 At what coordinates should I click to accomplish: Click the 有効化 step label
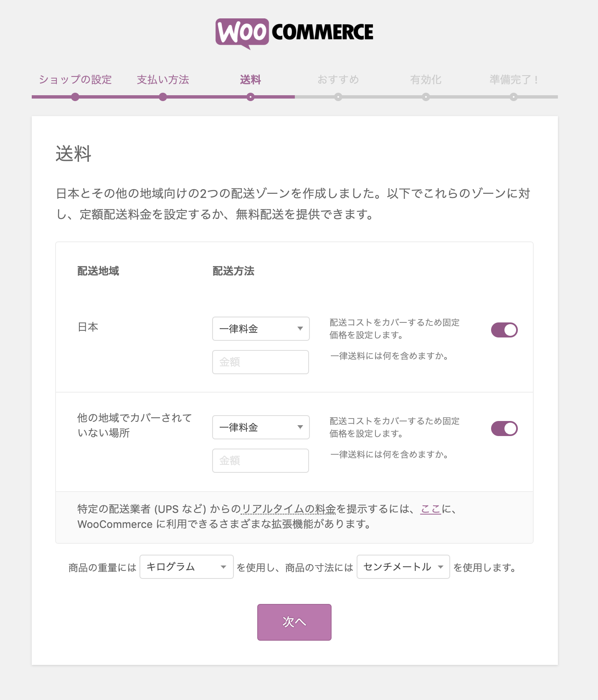[x=426, y=79]
